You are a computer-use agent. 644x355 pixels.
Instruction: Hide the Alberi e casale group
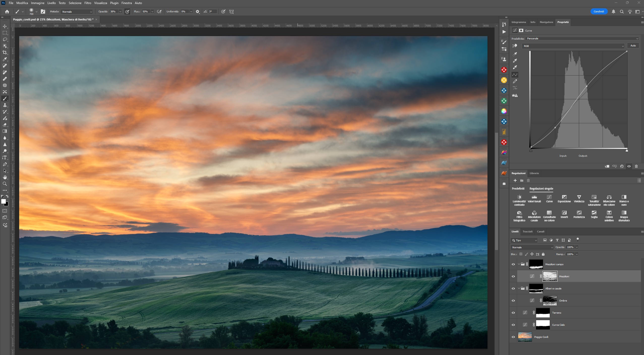(x=513, y=288)
